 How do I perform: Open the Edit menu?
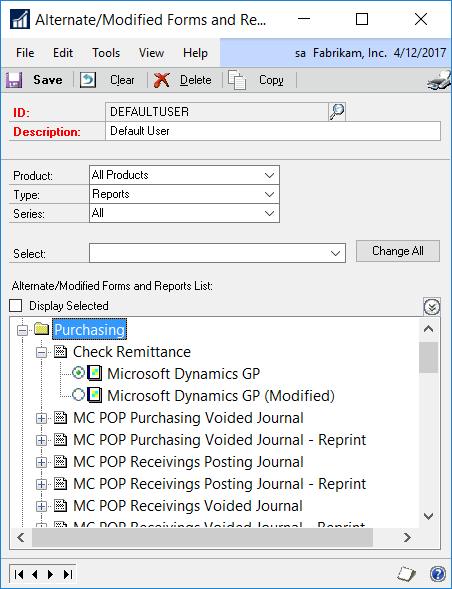[63, 53]
